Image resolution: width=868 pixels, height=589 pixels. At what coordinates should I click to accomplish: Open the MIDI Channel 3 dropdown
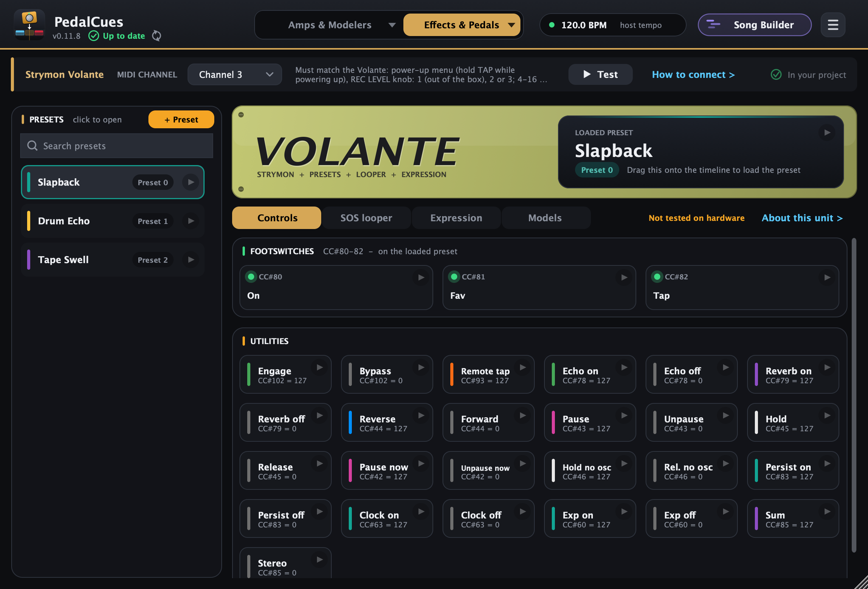(234, 74)
